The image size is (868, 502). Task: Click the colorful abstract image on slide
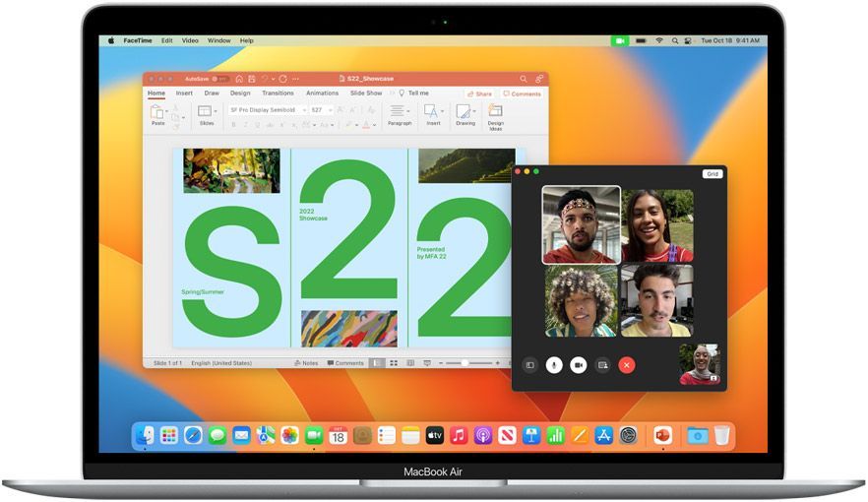point(348,329)
